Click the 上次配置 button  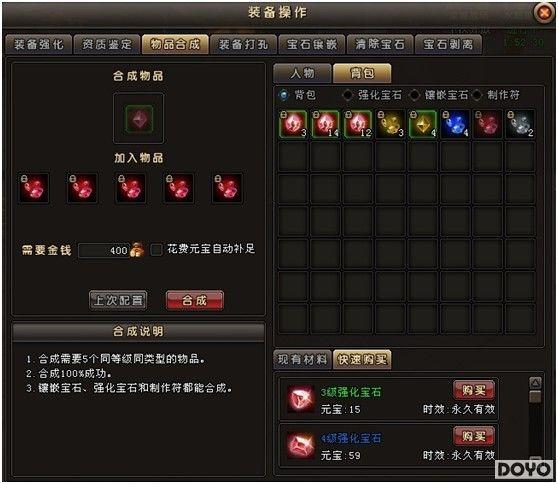(118, 300)
